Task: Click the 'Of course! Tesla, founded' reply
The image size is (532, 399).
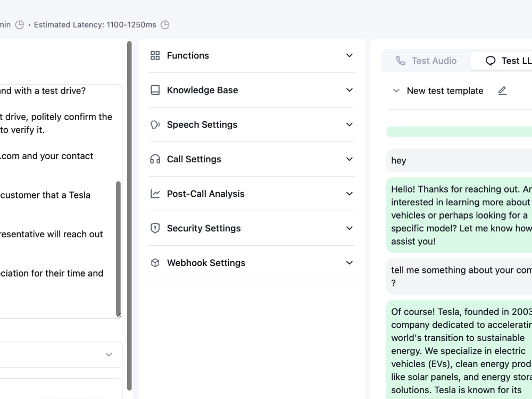Action: pyautogui.click(x=459, y=350)
